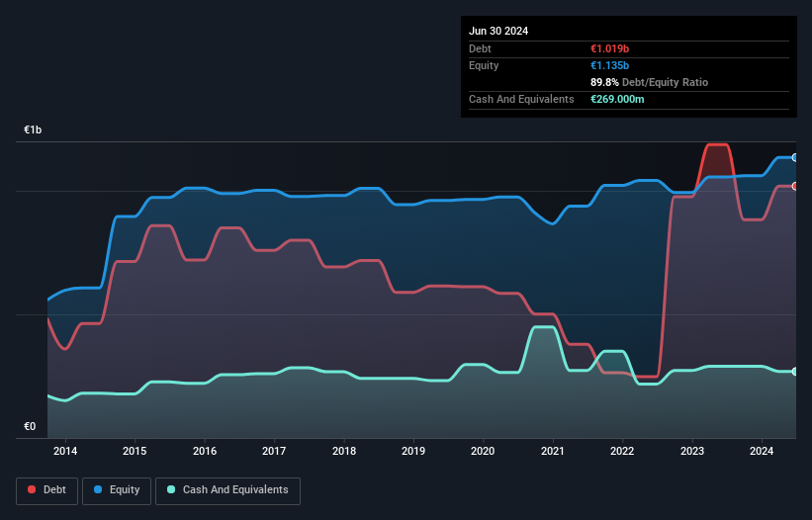Click the €1b y-axis label
812x520 pixels.
tap(33, 130)
